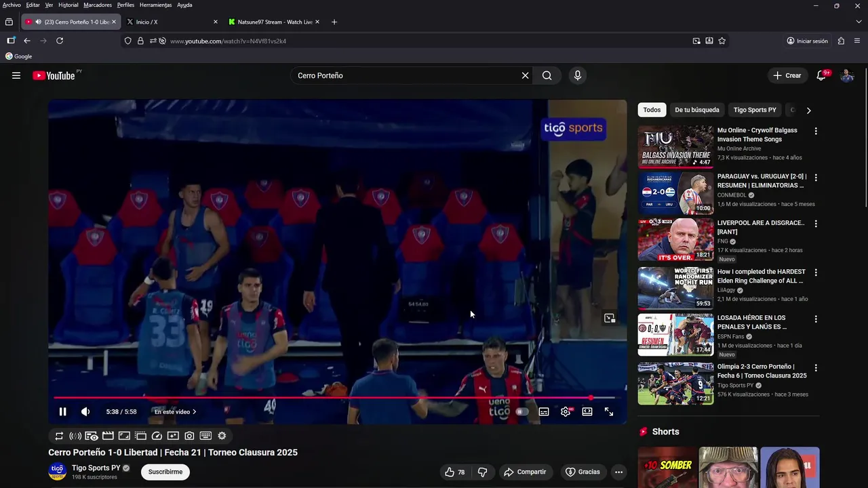Clear the Cerro Porteño search text
Viewport: 868px width, 488px height.
525,76
